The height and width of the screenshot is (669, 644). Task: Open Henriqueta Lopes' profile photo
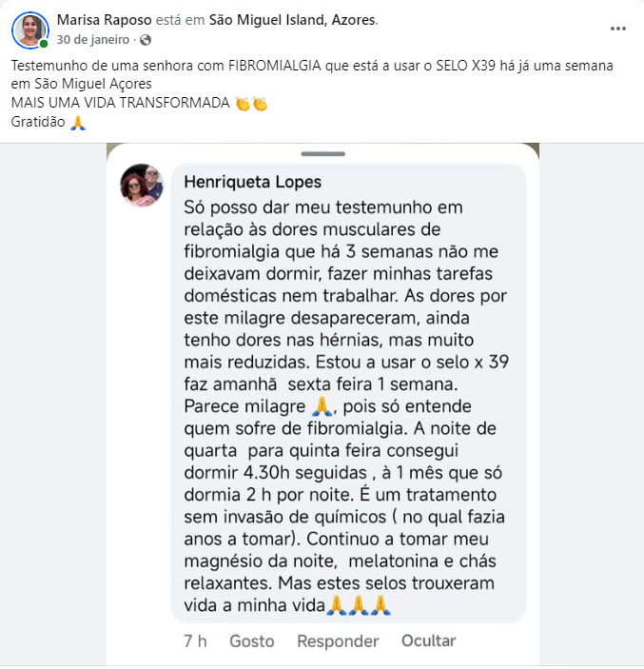click(142, 186)
